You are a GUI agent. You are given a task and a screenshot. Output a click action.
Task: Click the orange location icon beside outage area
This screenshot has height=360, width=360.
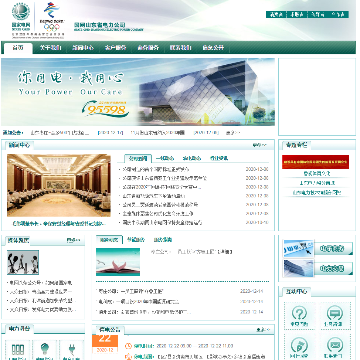128,357
